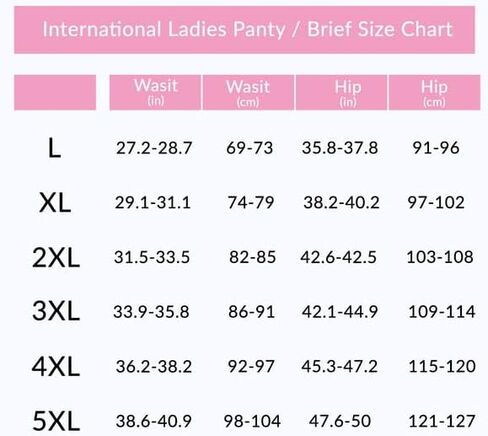Click the 27.2-28.7 waist inches value
This screenshot has height=436, width=488.
coord(154,148)
